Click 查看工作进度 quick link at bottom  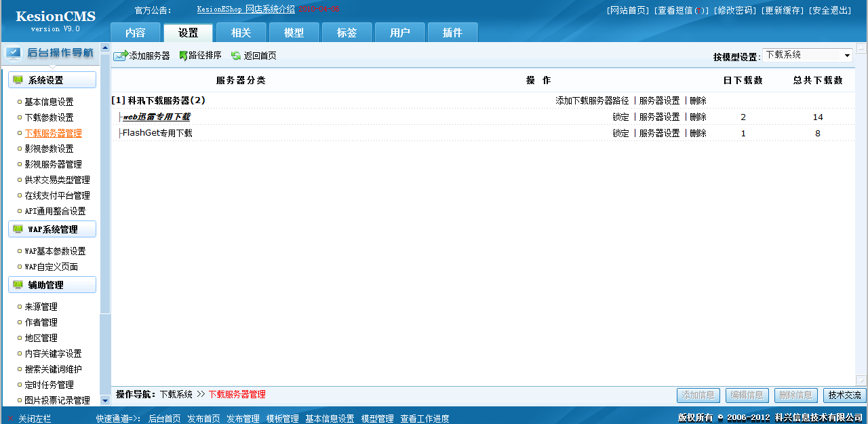pyautogui.click(x=425, y=419)
